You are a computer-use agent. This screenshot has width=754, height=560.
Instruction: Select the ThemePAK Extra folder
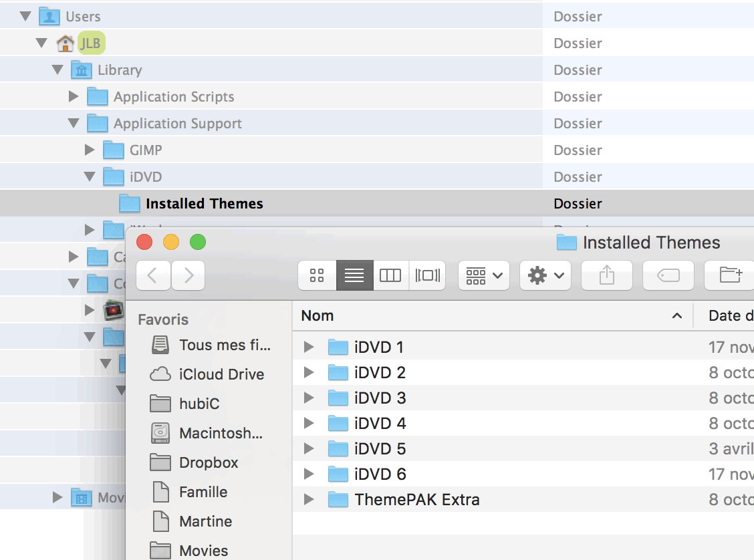coord(523,500)
